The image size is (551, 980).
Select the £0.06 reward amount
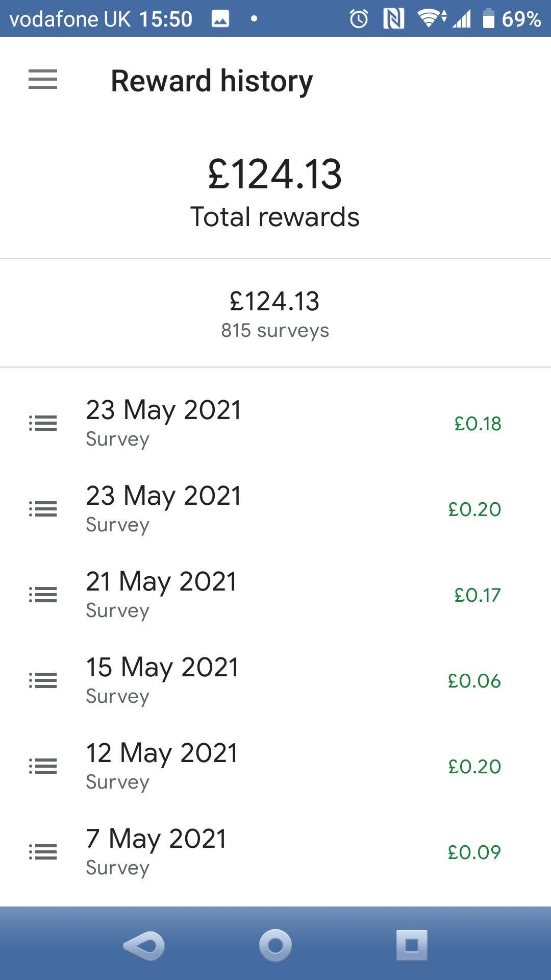pos(474,681)
